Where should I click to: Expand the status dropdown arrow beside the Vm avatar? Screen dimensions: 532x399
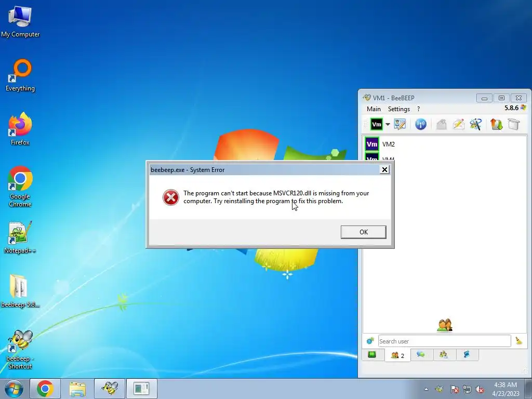pos(388,125)
